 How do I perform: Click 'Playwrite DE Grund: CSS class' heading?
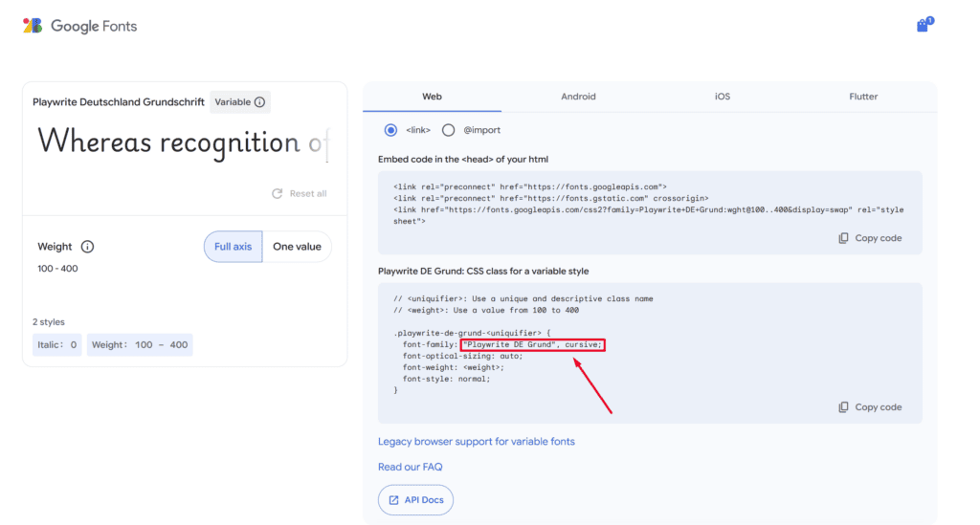483,271
